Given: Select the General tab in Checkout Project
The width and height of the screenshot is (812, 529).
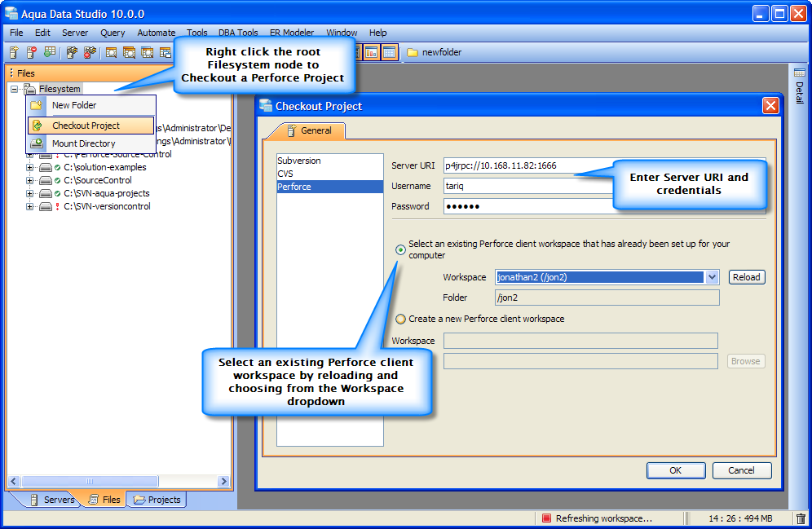Looking at the screenshot, I should [x=309, y=130].
